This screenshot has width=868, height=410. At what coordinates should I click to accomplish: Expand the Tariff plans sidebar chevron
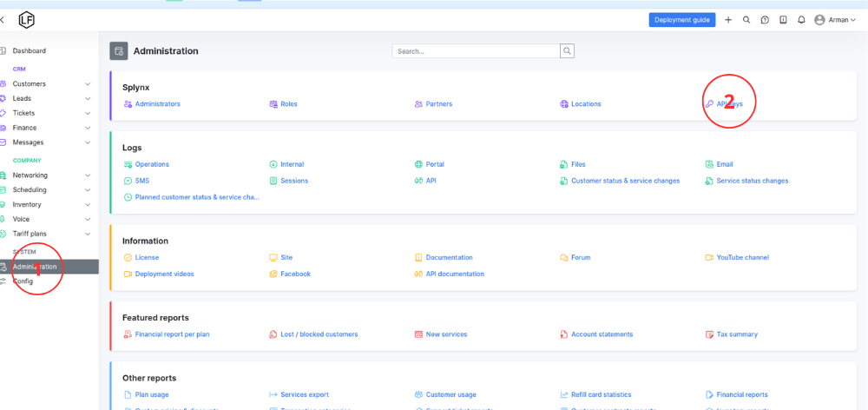88,234
